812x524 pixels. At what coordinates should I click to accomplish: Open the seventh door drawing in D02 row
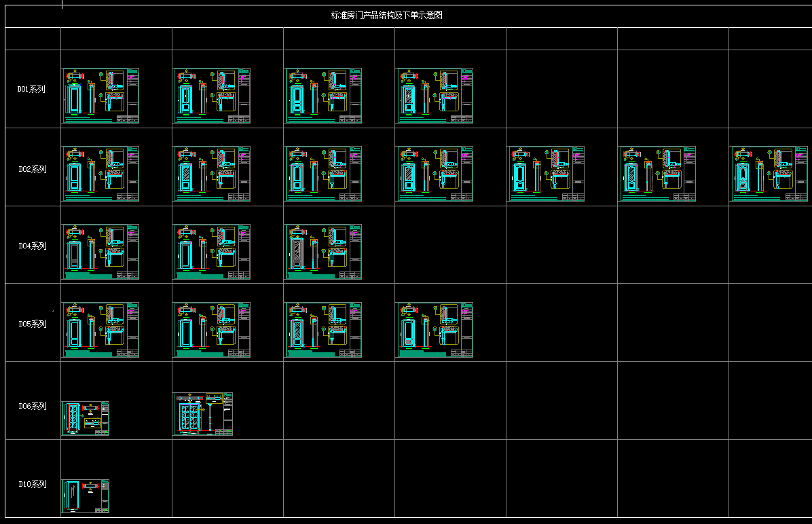point(771,174)
